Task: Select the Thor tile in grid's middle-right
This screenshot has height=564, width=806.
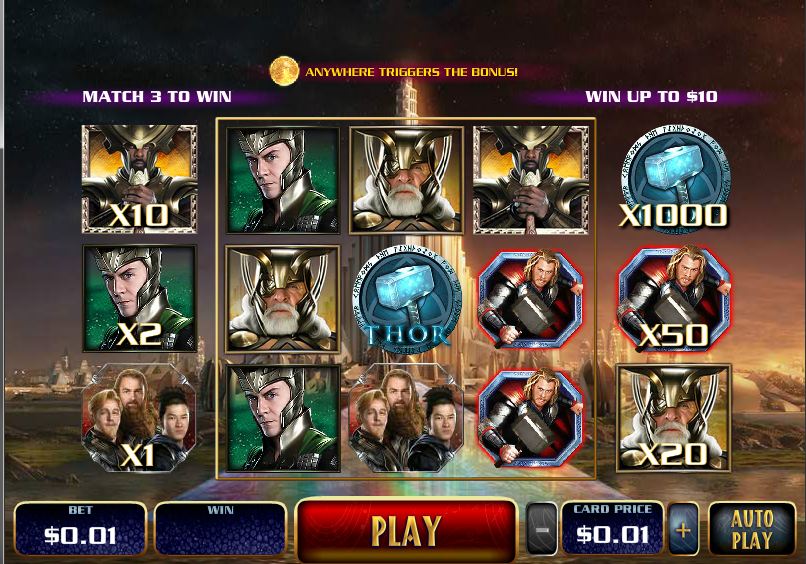Action: (x=530, y=299)
